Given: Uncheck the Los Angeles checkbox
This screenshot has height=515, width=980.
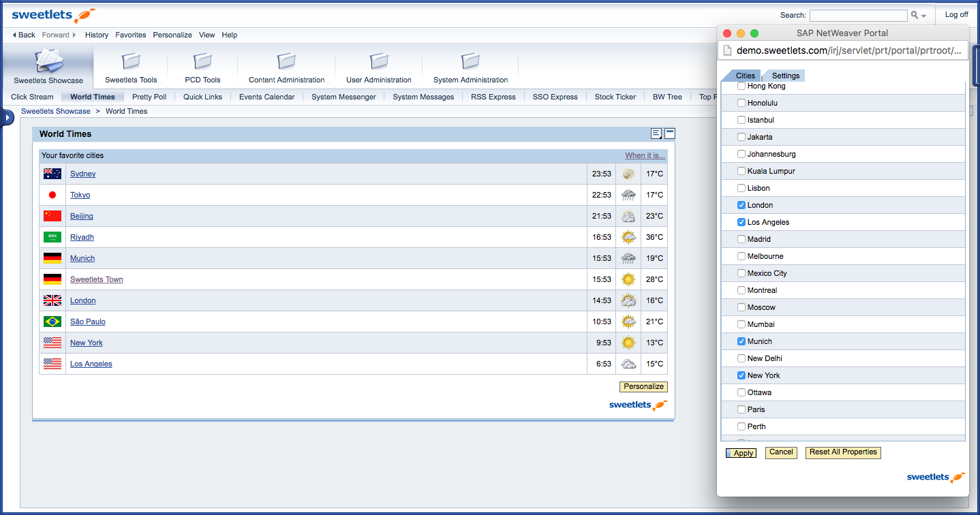Looking at the screenshot, I should pos(741,222).
